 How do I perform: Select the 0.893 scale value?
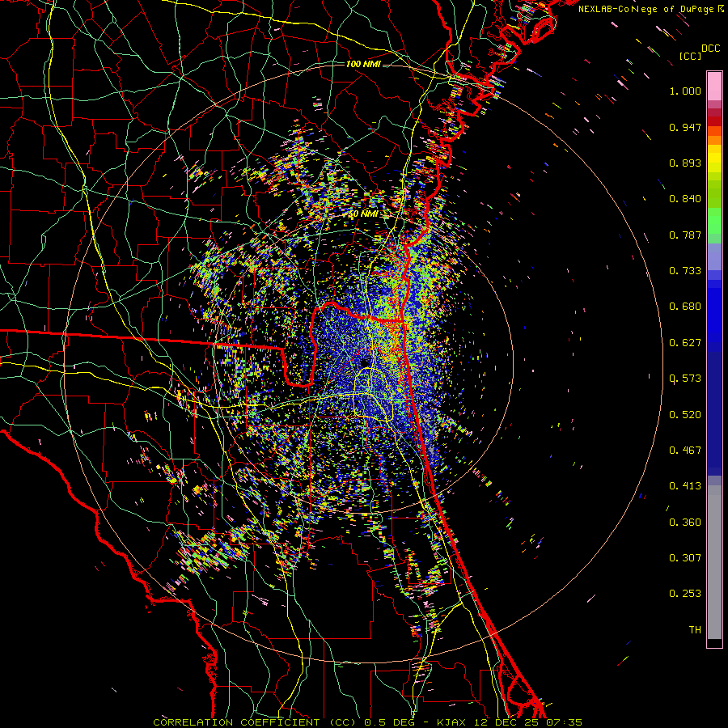tap(685, 163)
